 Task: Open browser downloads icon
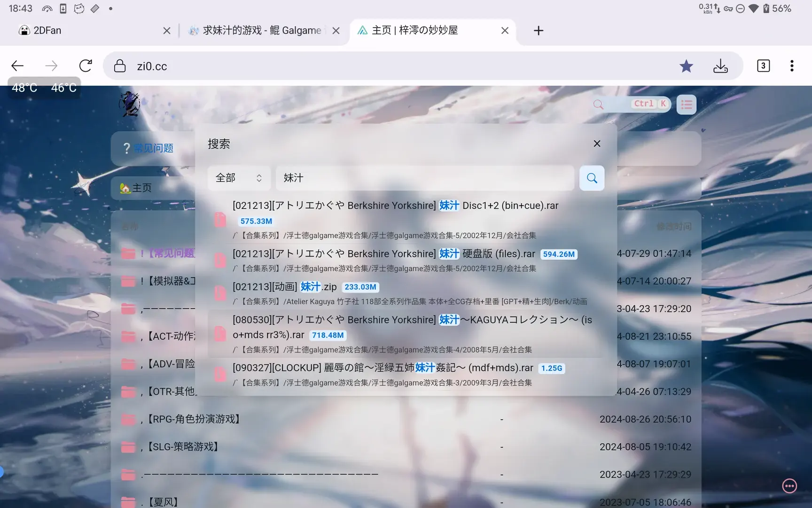pos(720,66)
